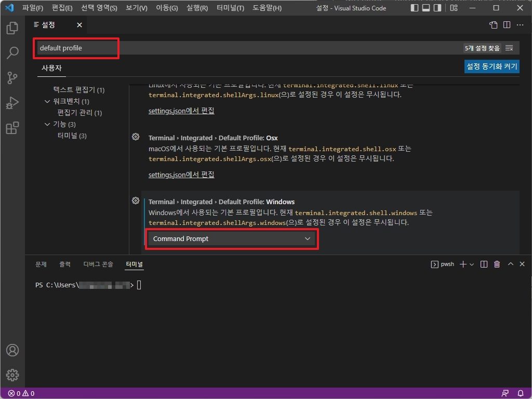The image size is (532, 399).
Task: Open notifications bell in status bar
Action: click(x=520, y=393)
